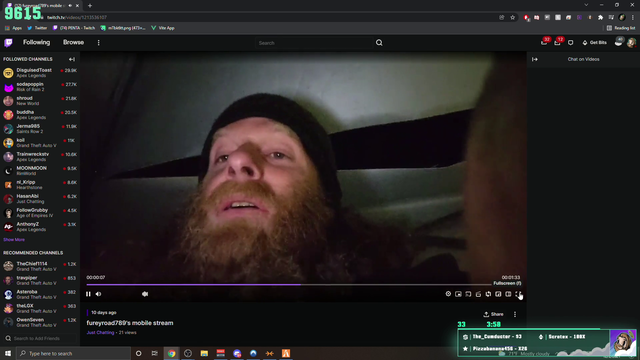Switch to Chrome on taskbar

[x=171, y=353]
